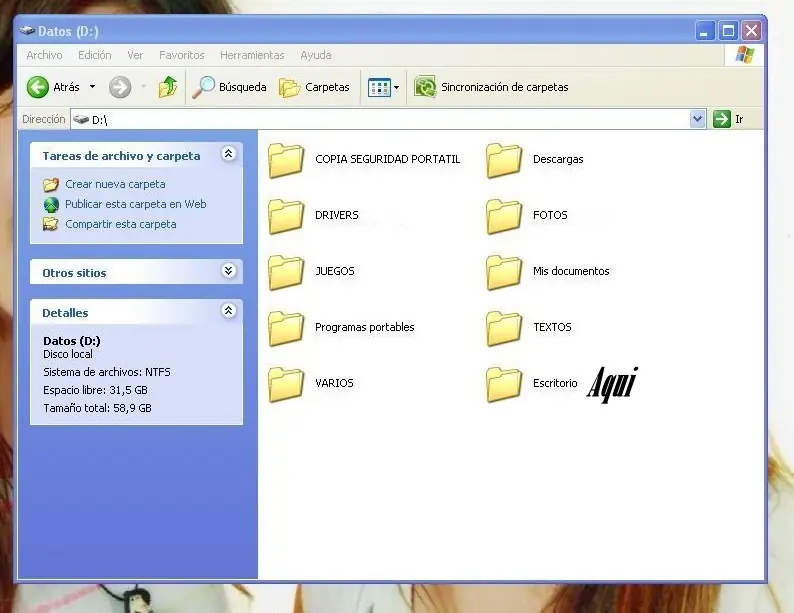Click the Programas portables label
The image size is (794, 613).
pyautogui.click(x=365, y=327)
